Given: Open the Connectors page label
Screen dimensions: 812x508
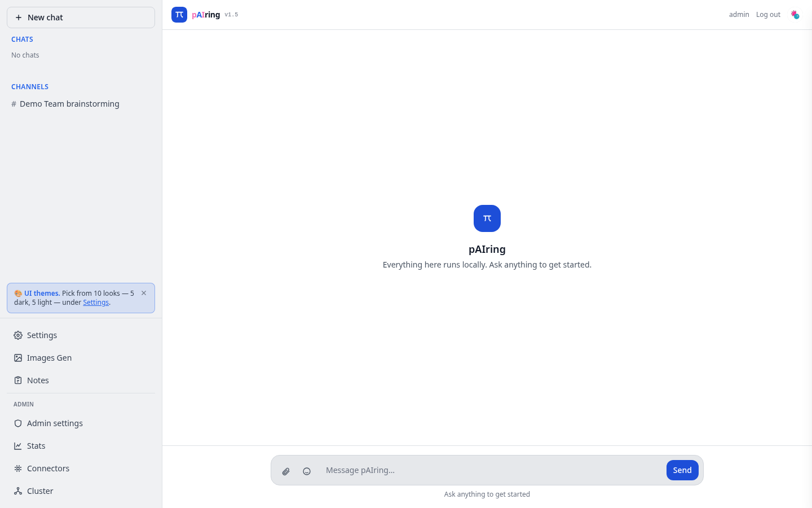Looking at the screenshot, I should [48, 468].
